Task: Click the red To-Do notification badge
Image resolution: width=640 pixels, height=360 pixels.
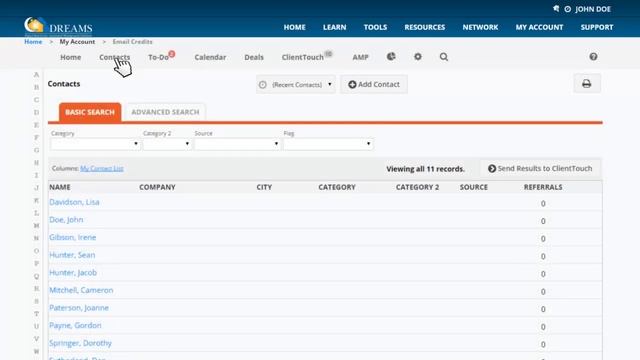Action: pyautogui.click(x=172, y=54)
